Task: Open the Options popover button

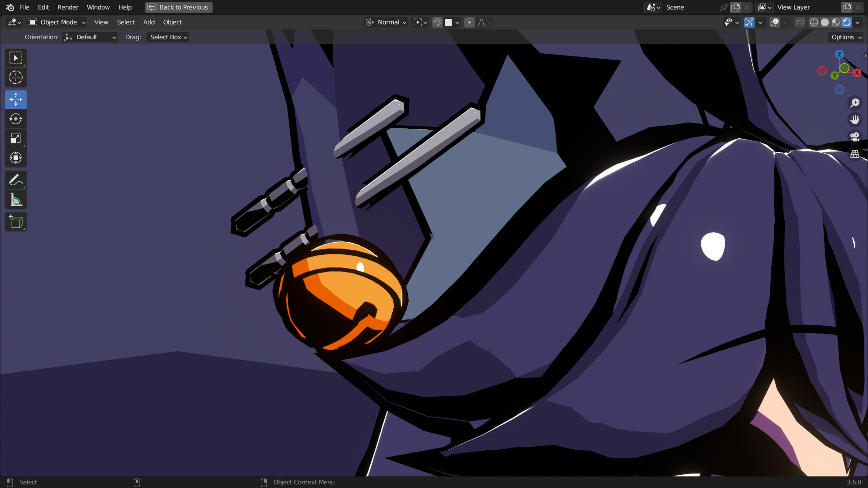Action: click(846, 37)
